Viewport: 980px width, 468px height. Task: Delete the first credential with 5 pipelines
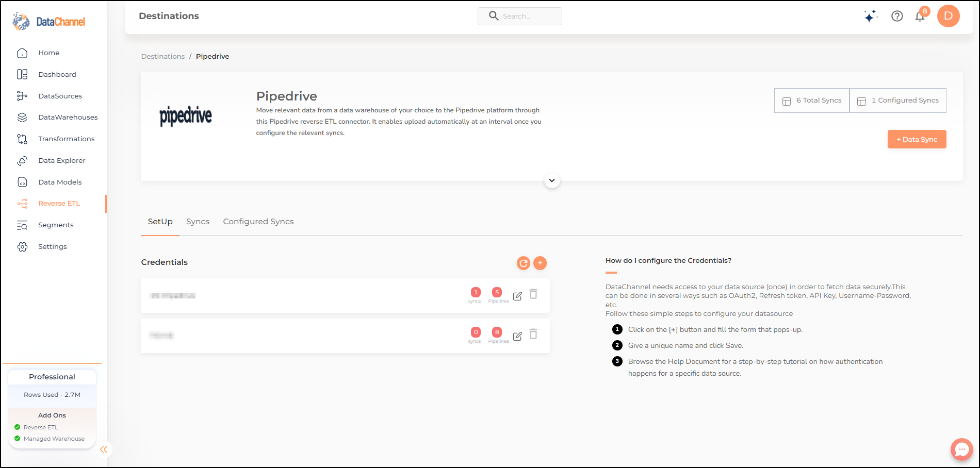tap(533, 294)
